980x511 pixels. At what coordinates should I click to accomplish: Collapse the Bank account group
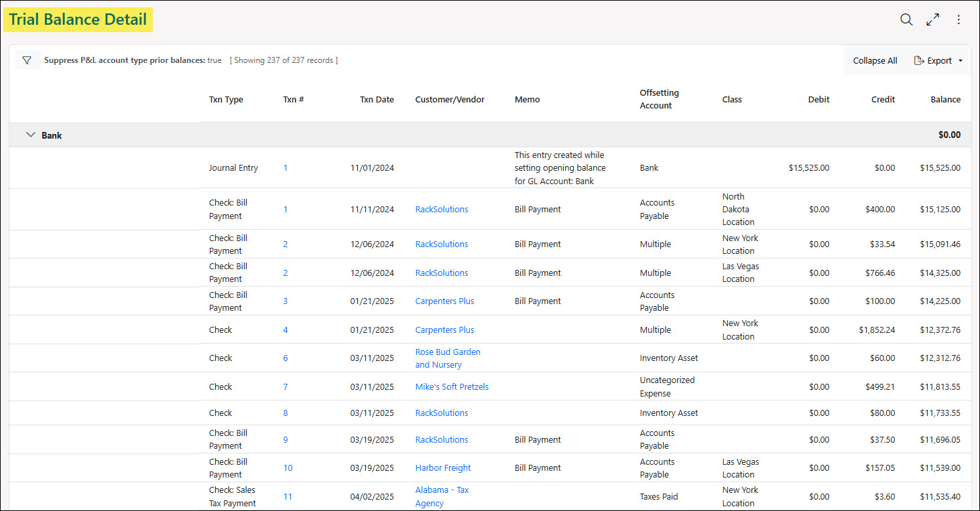point(30,135)
